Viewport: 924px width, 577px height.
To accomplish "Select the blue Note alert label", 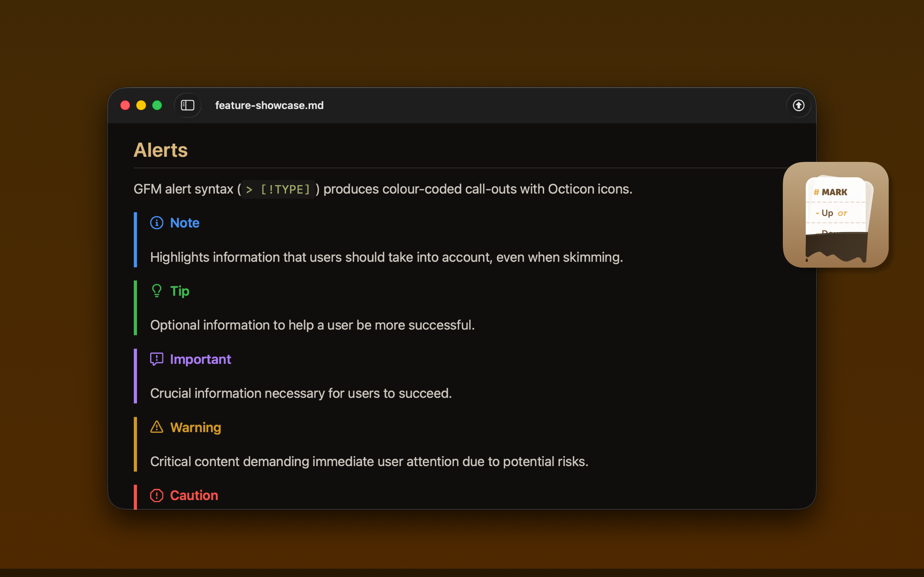I will (185, 222).
